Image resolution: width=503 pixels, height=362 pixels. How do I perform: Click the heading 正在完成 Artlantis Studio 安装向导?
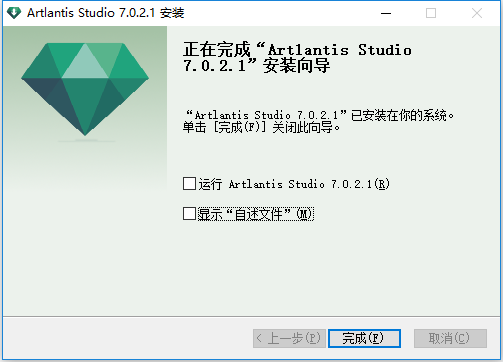coord(297,57)
